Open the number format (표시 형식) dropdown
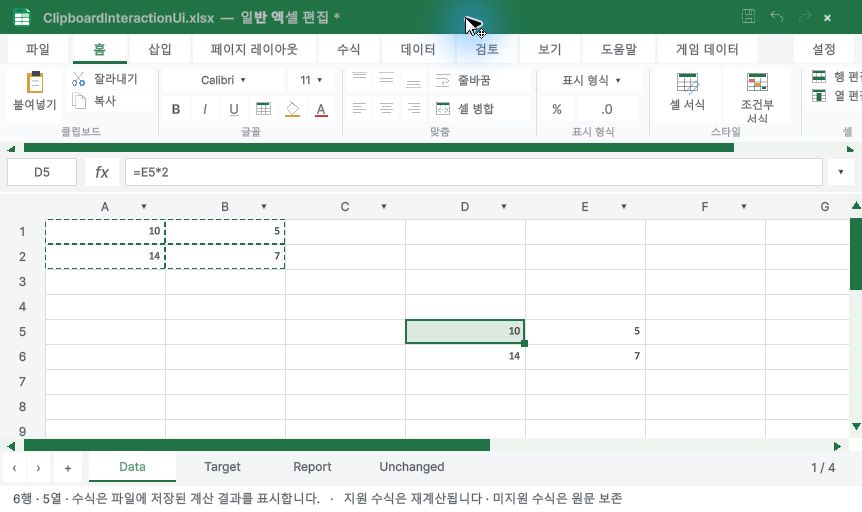This screenshot has height=512, width=862. point(592,80)
